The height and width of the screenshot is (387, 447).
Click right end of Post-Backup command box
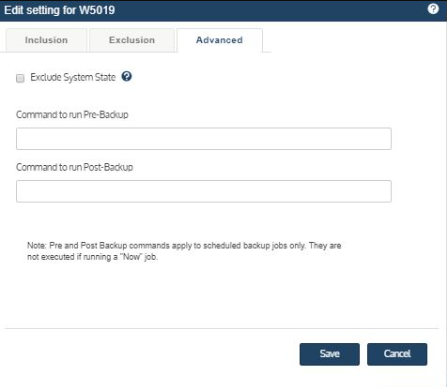pyautogui.click(x=383, y=191)
